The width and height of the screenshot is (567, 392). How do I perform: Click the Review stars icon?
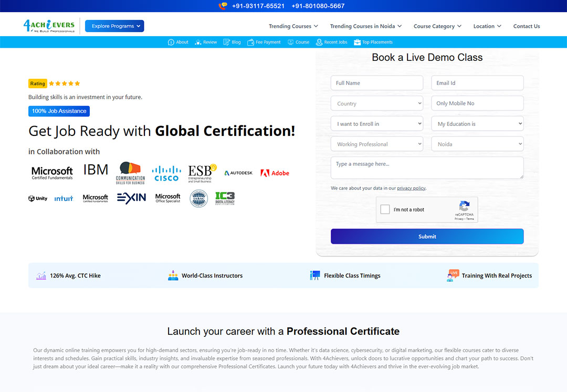(x=198, y=42)
